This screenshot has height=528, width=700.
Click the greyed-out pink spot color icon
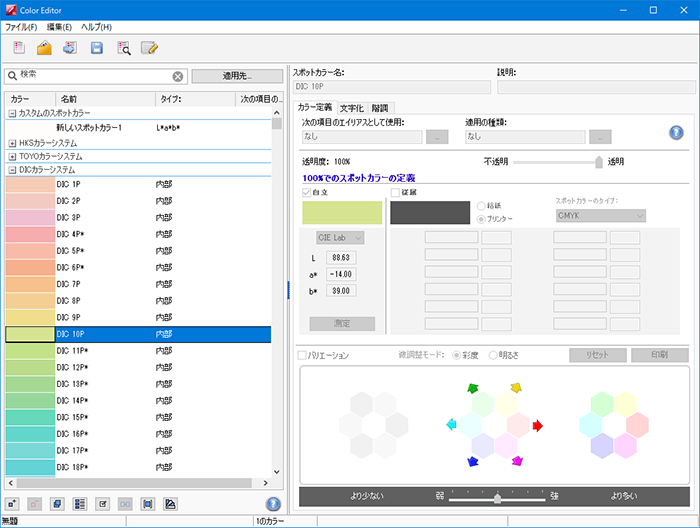tap(34, 504)
